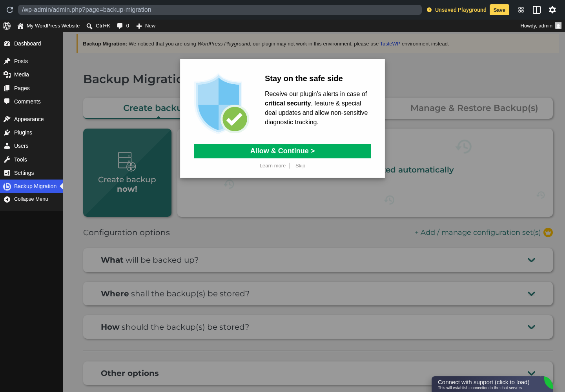Image resolution: width=565 pixels, height=392 pixels.
Task: Click the address bar URL field
Action: pos(220,10)
